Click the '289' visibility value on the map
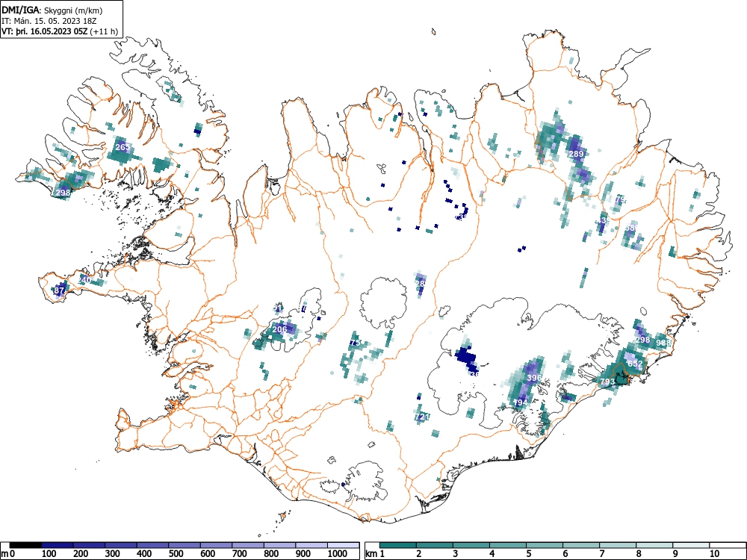 pyautogui.click(x=577, y=154)
